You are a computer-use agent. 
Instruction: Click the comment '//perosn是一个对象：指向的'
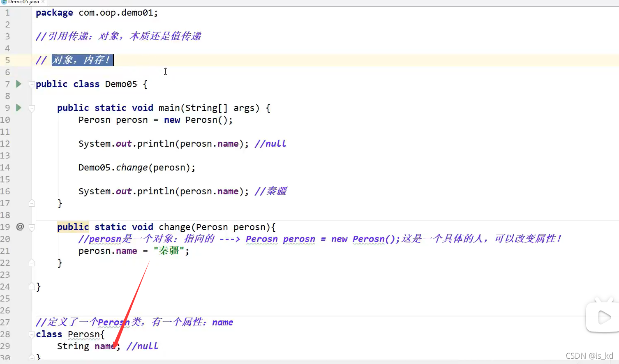tap(146, 239)
